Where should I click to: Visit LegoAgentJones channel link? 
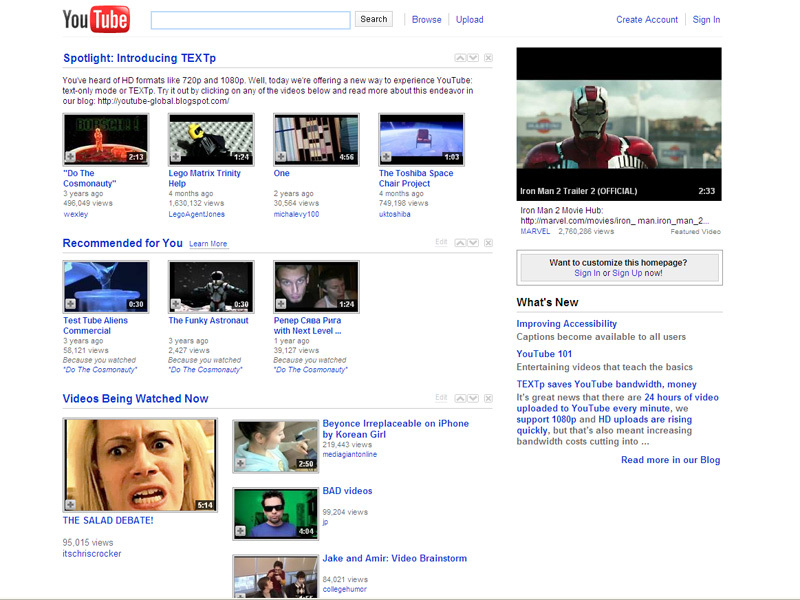pos(196,214)
